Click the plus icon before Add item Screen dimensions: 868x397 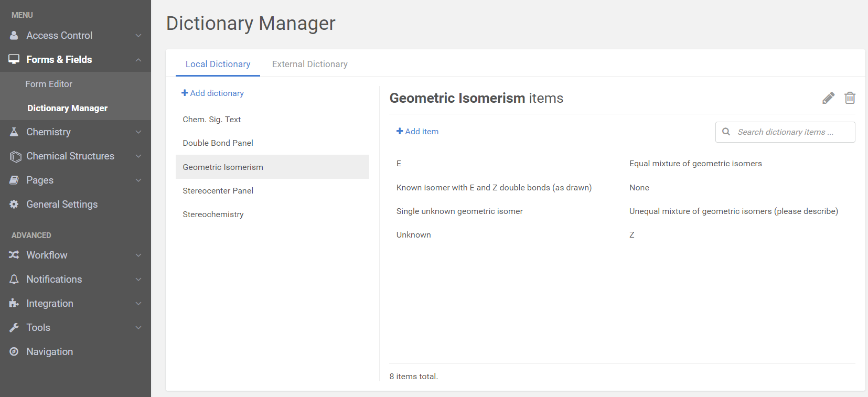tap(400, 131)
